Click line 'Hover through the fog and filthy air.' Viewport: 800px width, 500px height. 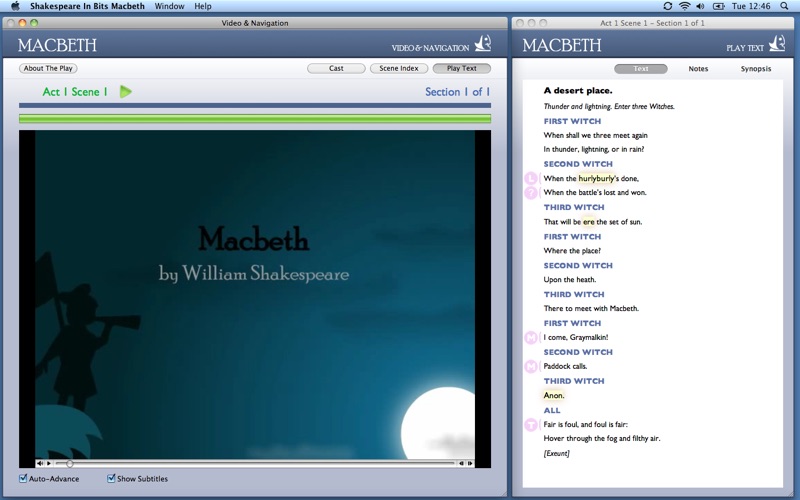pyautogui.click(x=602, y=438)
